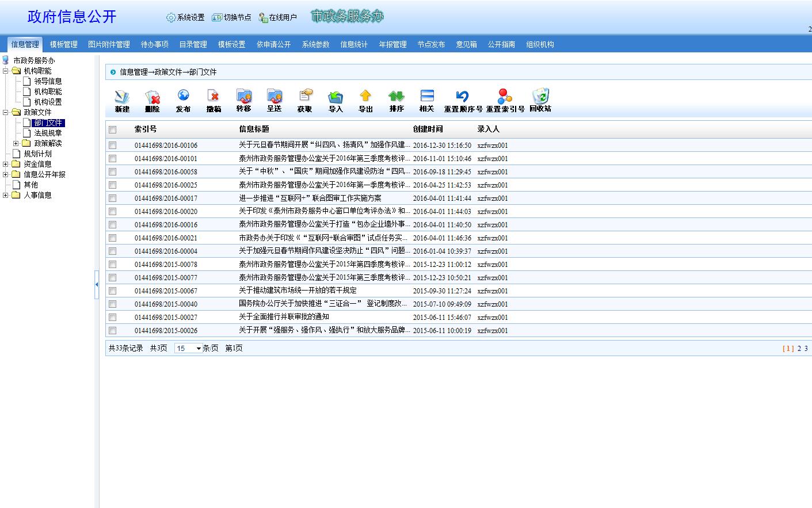Viewport: 812px width, 508px height.
Task: Click the 发布 (Publish) globe icon
Action: coord(183,96)
